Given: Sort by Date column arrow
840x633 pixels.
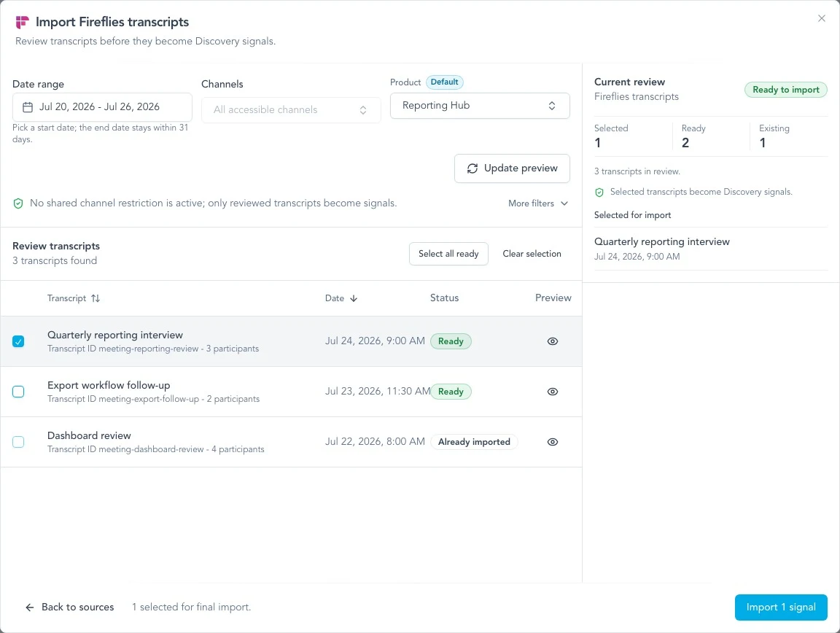Looking at the screenshot, I should [x=354, y=298].
